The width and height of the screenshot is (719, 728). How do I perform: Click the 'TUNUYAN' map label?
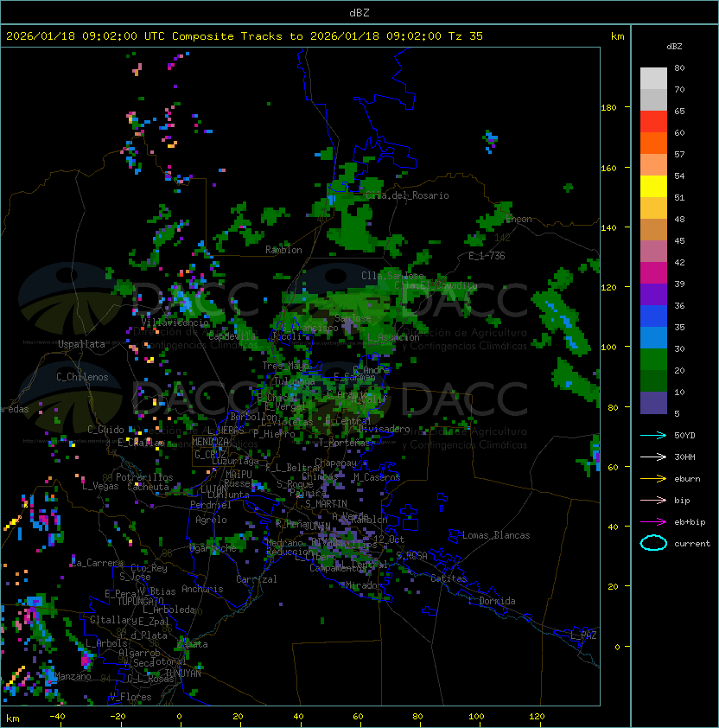point(183,673)
